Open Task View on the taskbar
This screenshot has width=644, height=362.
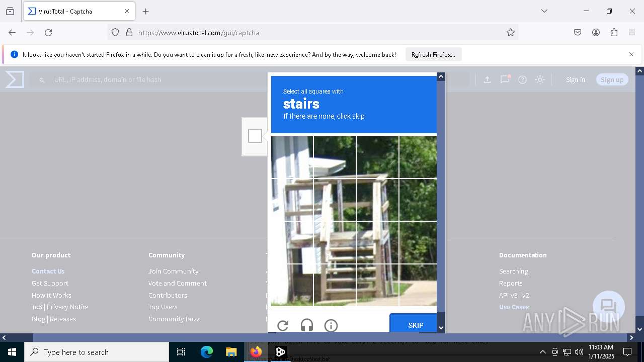[181, 352]
